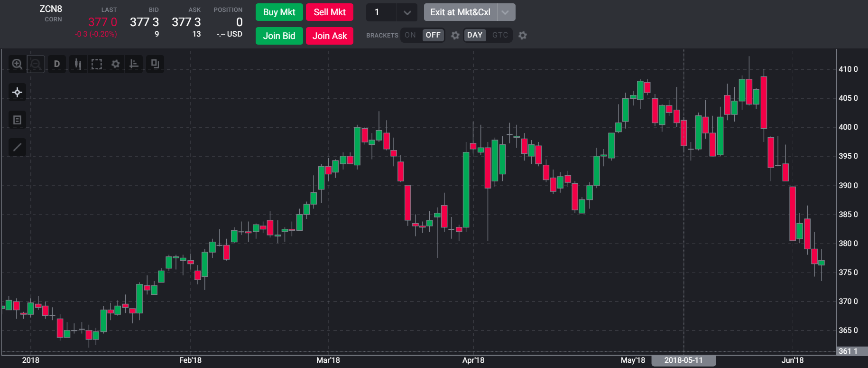868x368 pixels.
Task: Turn brackets ON
Action: click(x=410, y=35)
